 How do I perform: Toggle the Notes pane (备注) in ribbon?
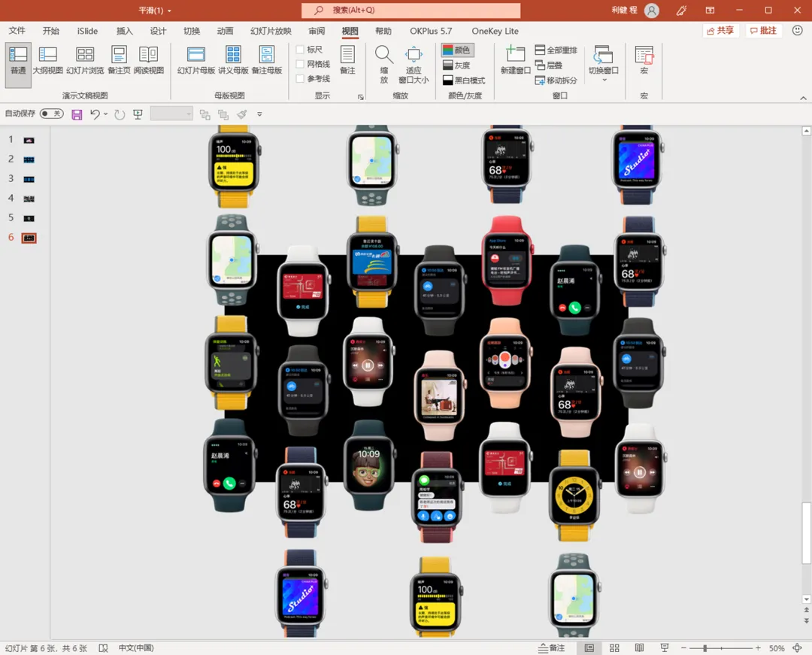tap(347, 61)
